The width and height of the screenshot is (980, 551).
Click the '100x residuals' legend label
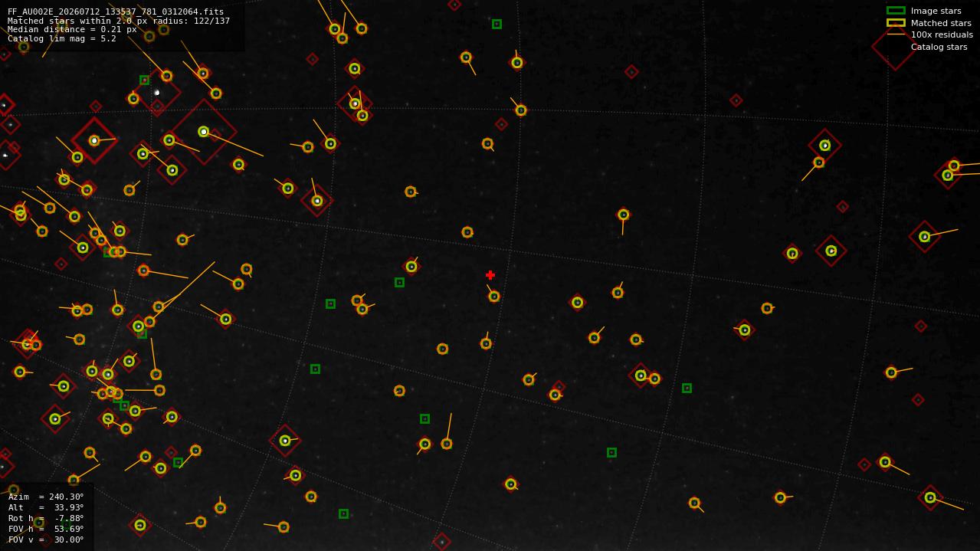pyautogui.click(x=942, y=34)
